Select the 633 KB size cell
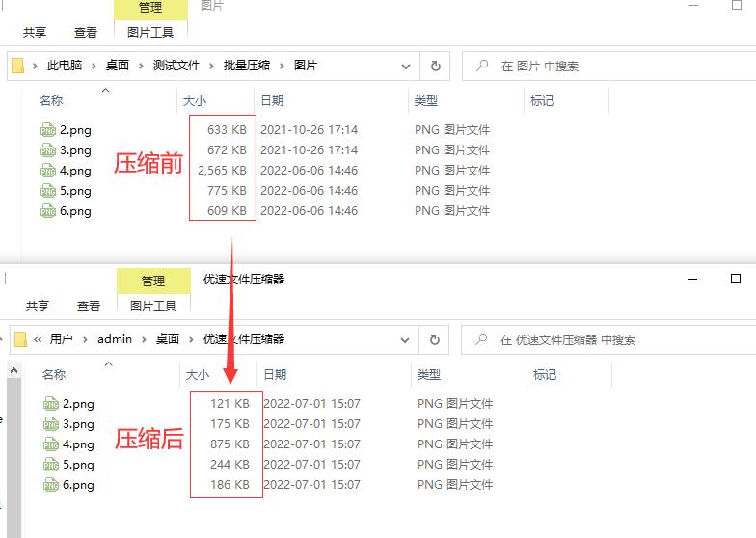The height and width of the screenshot is (538, 756). pos(227,129)
